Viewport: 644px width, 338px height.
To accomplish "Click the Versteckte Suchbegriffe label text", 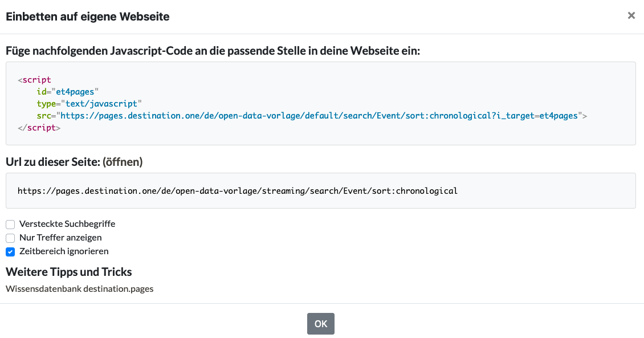I will pyautogui.click(x=67, y=224).
